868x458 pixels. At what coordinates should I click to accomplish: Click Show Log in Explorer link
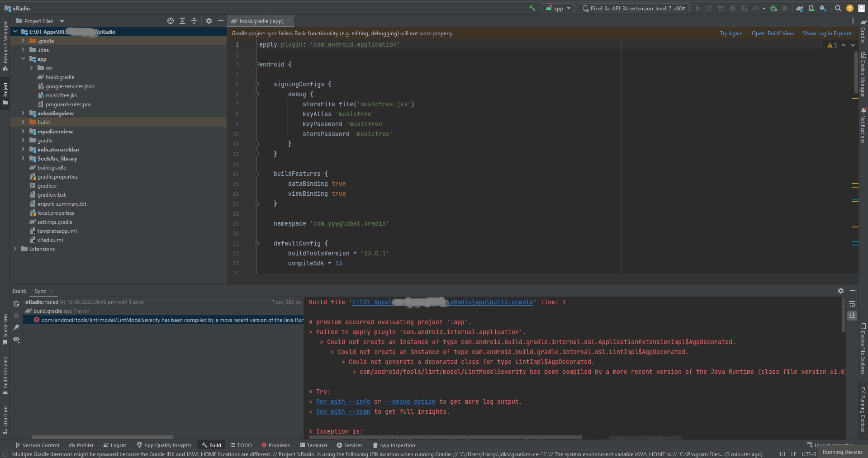tap(828, 33)
